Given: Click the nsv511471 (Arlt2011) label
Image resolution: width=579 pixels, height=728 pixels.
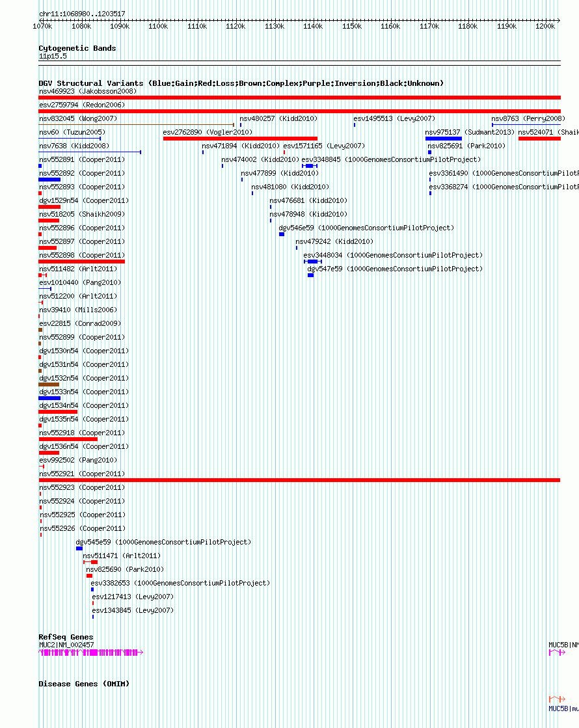Looking at the screenshot, I should point(122,556).
